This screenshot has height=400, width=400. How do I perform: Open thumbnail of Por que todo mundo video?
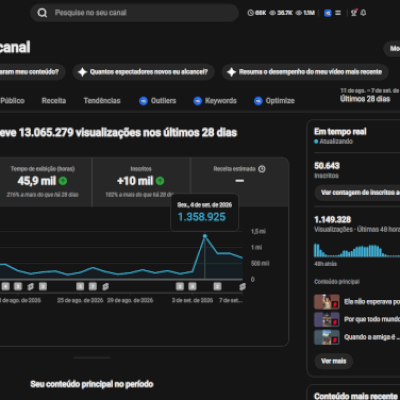pyautogui.click(x=327, y=320)
